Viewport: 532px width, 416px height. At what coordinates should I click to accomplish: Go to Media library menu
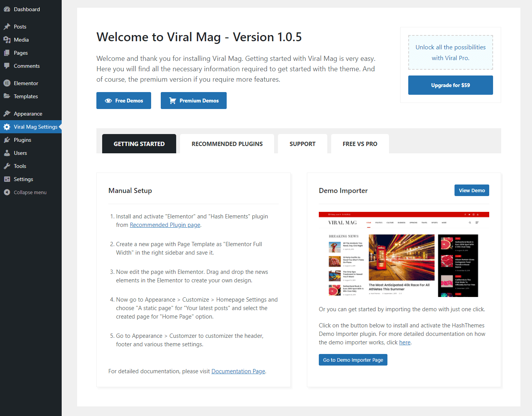coord(31,40)
